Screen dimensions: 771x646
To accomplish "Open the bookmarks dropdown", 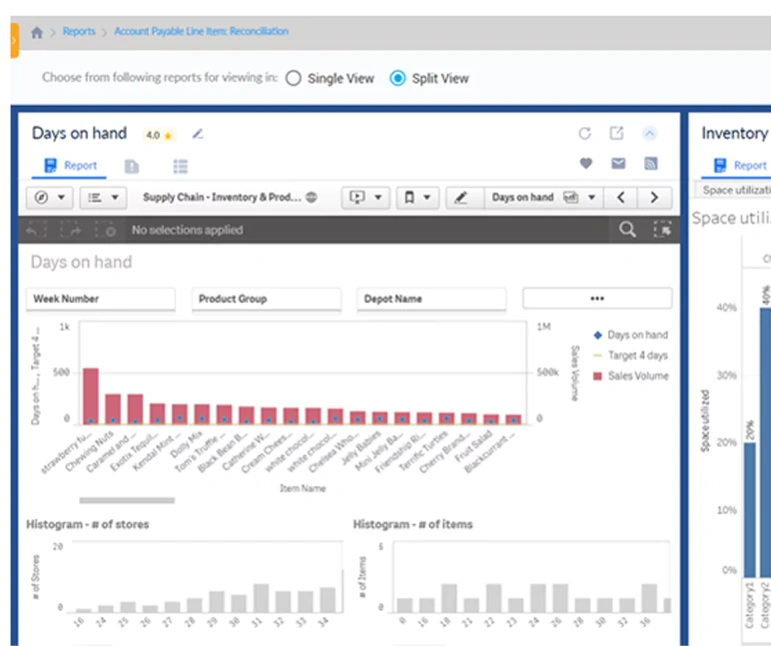I will click(416, 198).
